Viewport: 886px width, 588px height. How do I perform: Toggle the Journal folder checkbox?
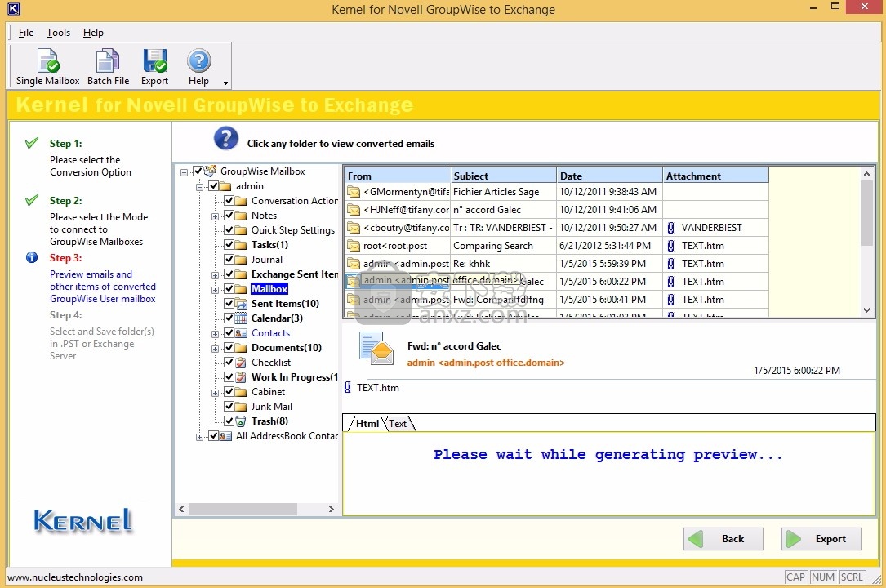pyautogui.click(x=229, y=259)
